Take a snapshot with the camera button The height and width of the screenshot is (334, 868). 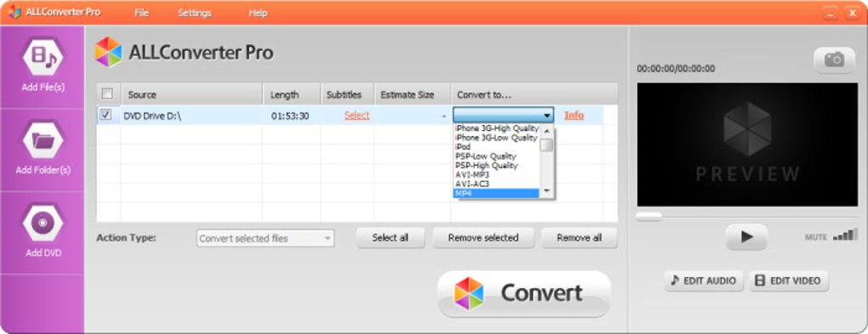(834, 59)
